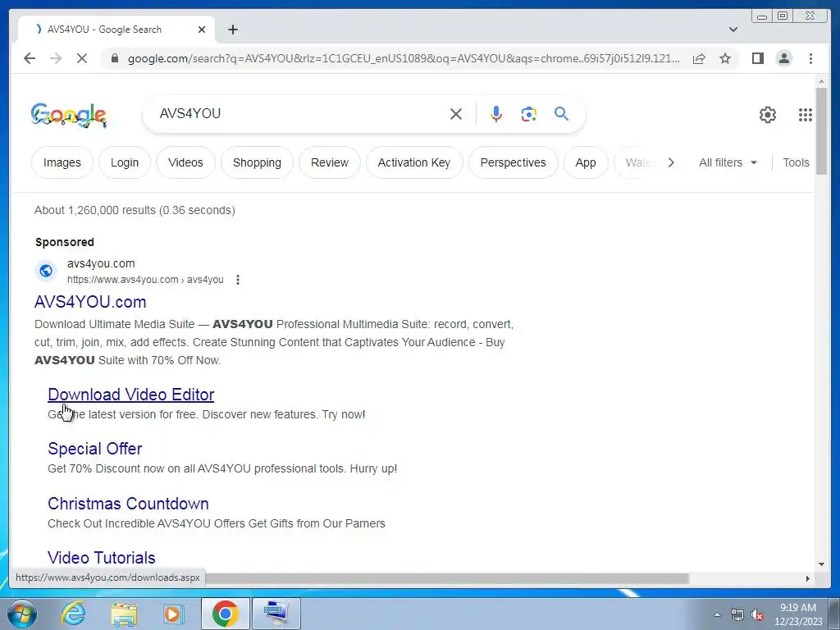Open the tab search dropdown

(733, 30)
